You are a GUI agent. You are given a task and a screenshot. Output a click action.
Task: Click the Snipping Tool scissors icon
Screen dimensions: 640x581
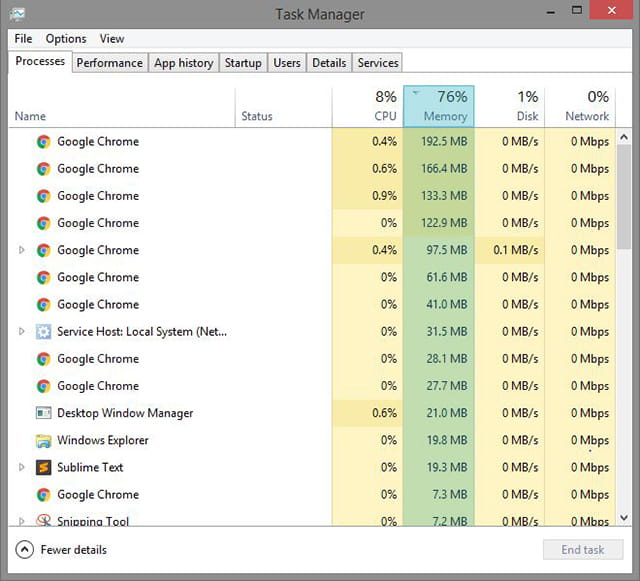[x=43, y=520]
